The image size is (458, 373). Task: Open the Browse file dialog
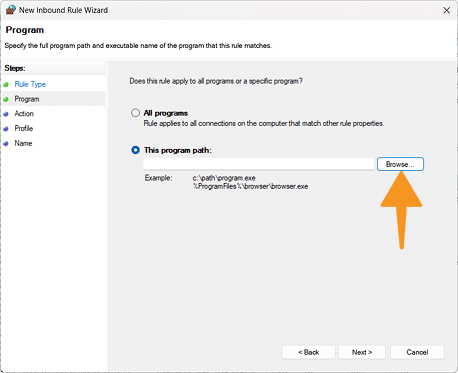click(400, 164)
